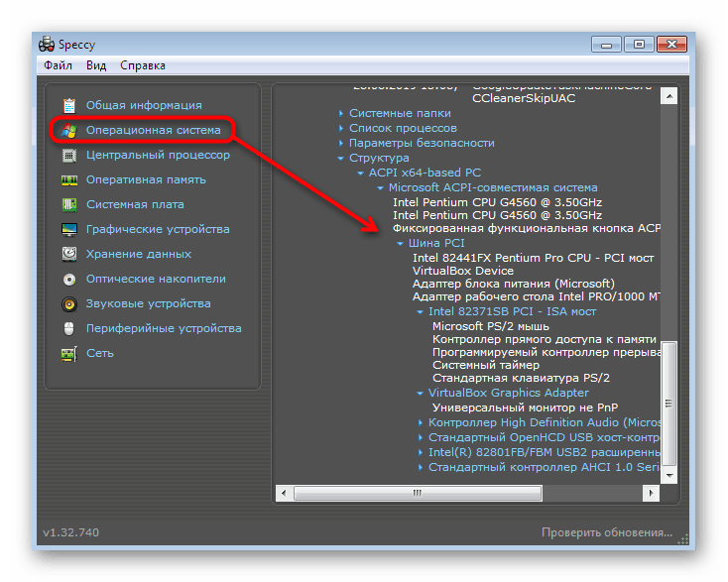Click the vertical scrollbar thumb
Viewport: 728px width, 582px height.
pos(669,404)
